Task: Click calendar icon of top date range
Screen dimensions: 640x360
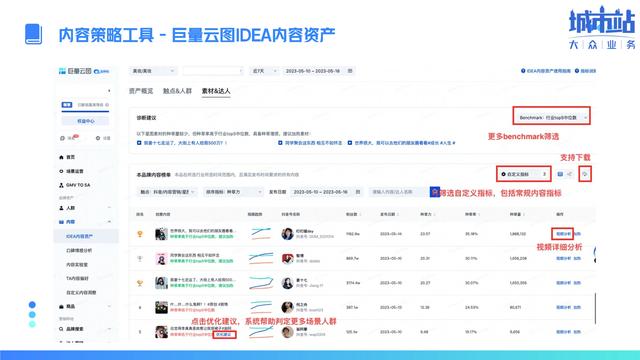Action: pos(350,71)
